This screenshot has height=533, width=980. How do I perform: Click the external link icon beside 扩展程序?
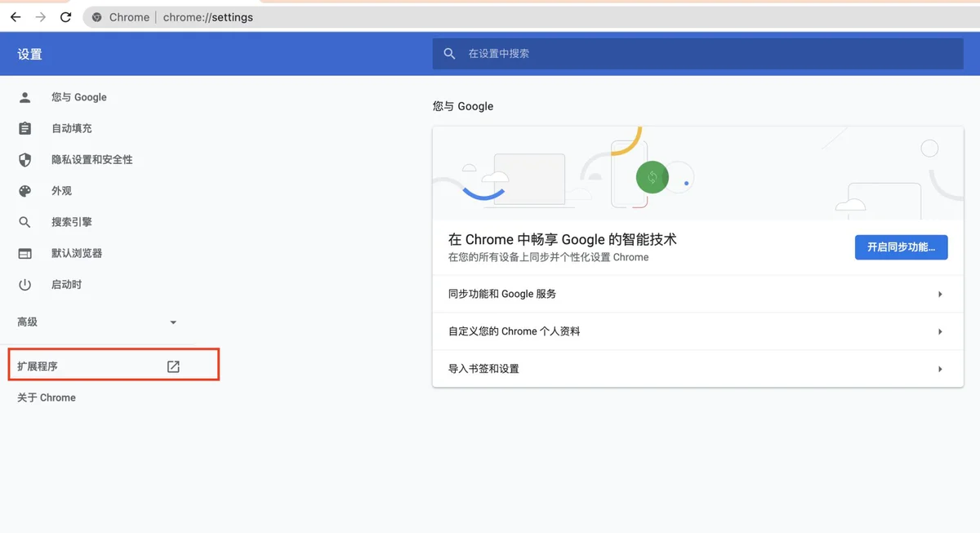pos(173,366)
